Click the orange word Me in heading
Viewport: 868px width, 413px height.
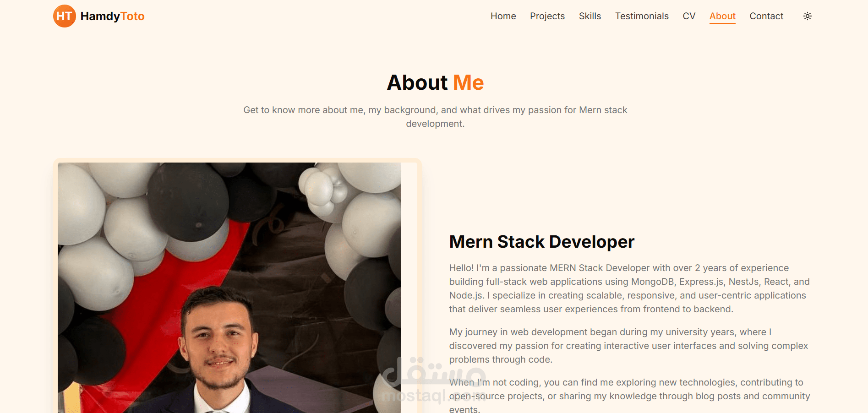468,82
